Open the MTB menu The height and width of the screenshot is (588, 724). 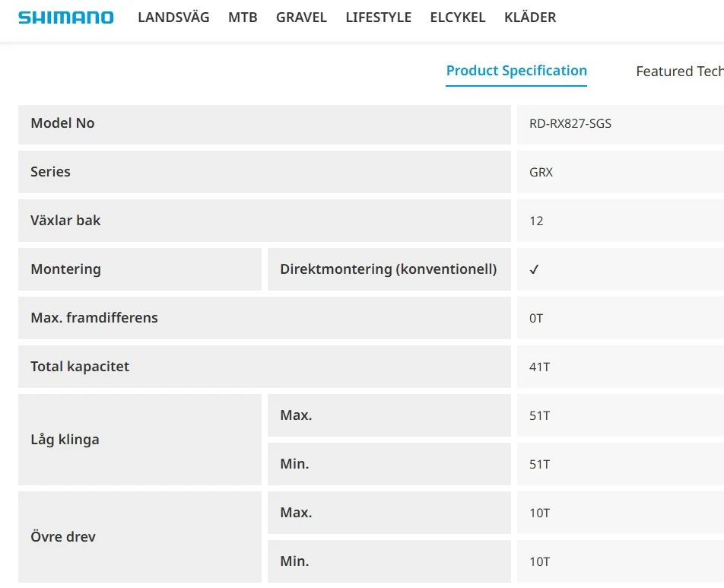pos(243,17)
